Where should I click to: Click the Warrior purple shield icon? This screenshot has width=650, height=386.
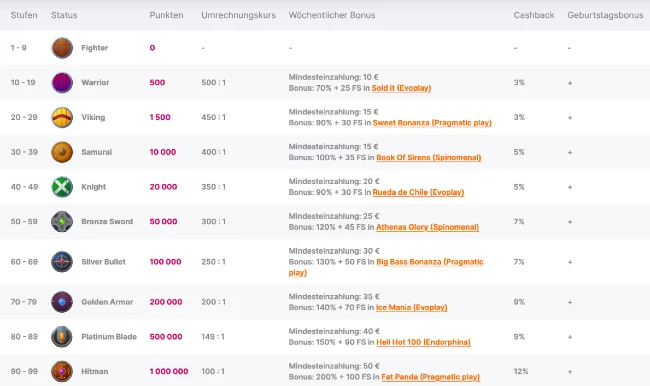[62, 83]
